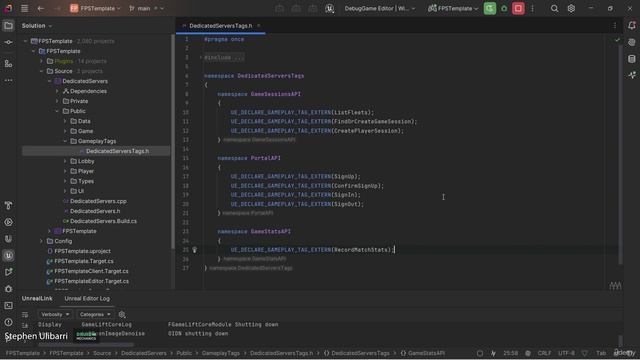Screen dimensions: 640x360
Task: Click GameStatsAPI breadcrumb in status bar
Action: 423,353
